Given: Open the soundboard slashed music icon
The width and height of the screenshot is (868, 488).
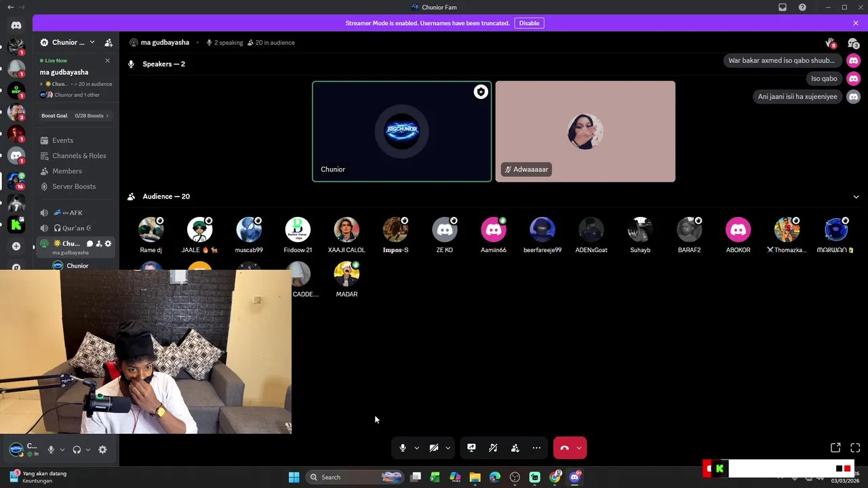Looking at the screenshot, I should (493, 448).
